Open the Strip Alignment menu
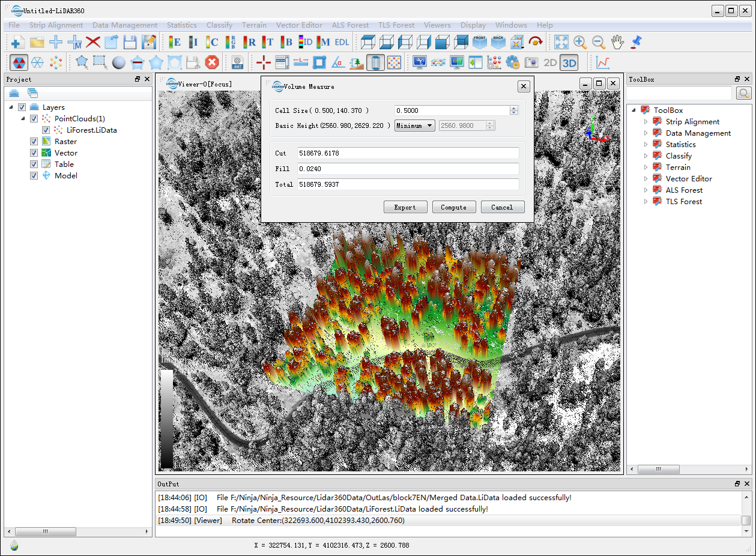Image resolution: width=756 pixels, height=556 pixels. click(56, 25)
